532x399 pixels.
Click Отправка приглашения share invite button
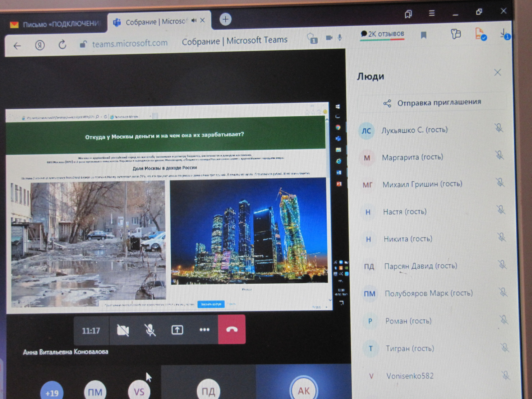pyautogui.click(x=432, y=103)
